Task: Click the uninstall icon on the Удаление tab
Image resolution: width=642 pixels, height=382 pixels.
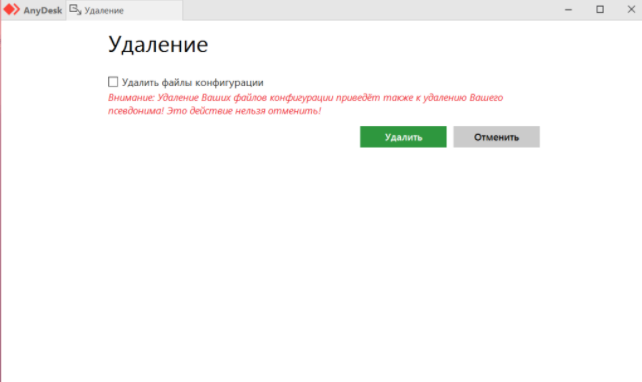Action: [x=75, y=10]
